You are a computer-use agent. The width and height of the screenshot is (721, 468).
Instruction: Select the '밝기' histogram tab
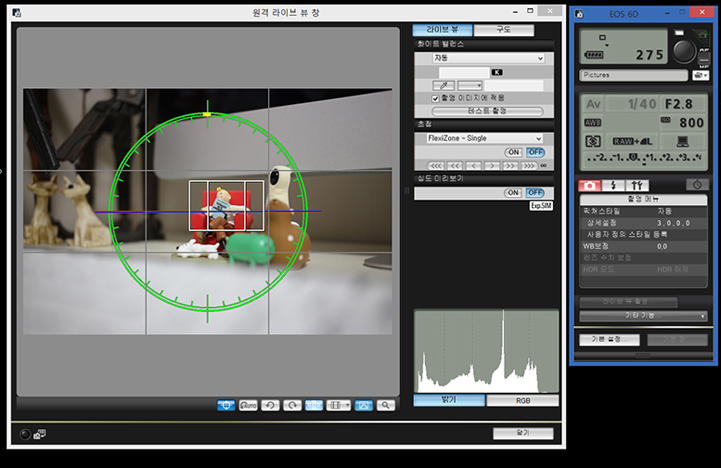(x=449, y=400)
